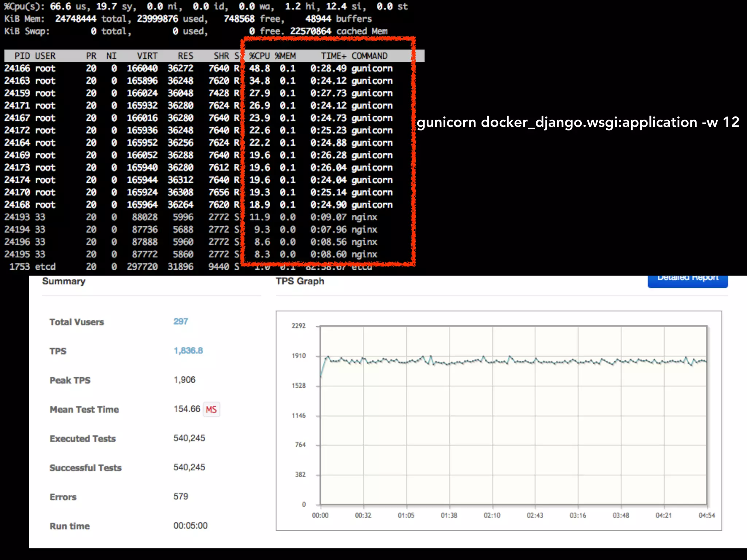The width and height of the screenshot is (747, 560).
Task: Click the Errors count 579
Action: click(181, 497)
